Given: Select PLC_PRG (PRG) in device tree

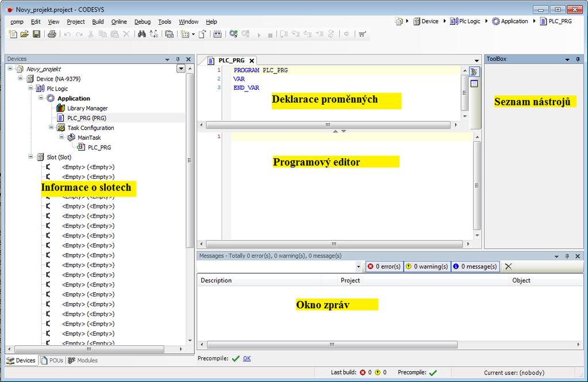Looking at the screenshot, I should pyautogui.click(x=87, y=118).
